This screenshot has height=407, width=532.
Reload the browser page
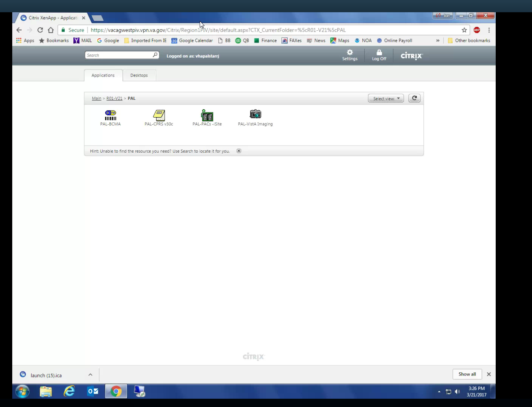[40, 30]
